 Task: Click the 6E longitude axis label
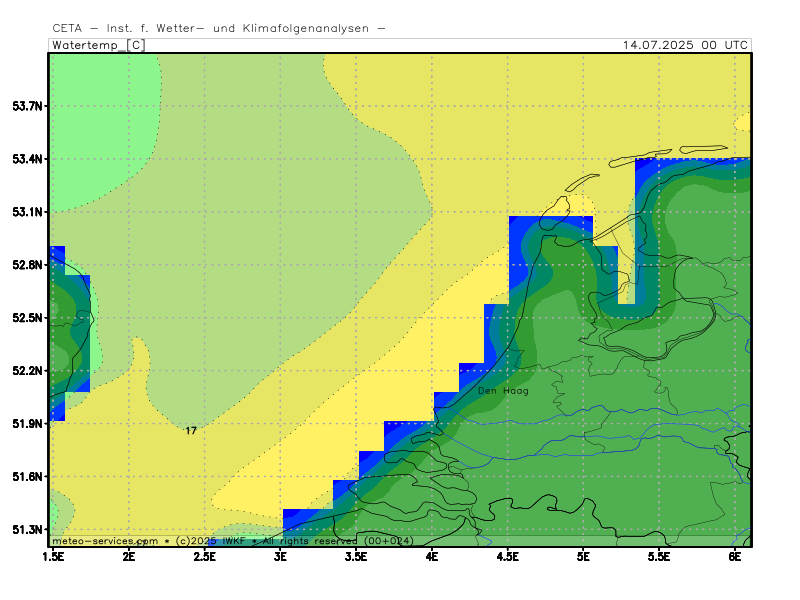[x=735, y=557]
